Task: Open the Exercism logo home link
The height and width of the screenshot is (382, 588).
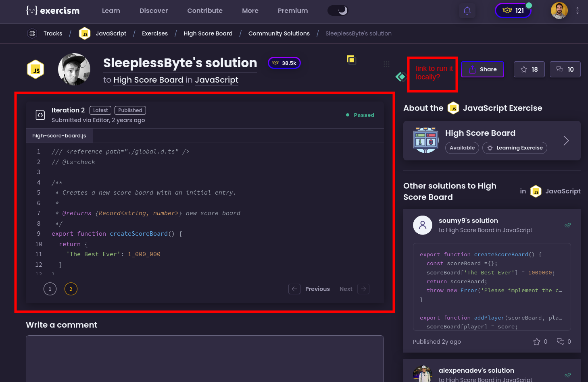Action: point(53,10)
